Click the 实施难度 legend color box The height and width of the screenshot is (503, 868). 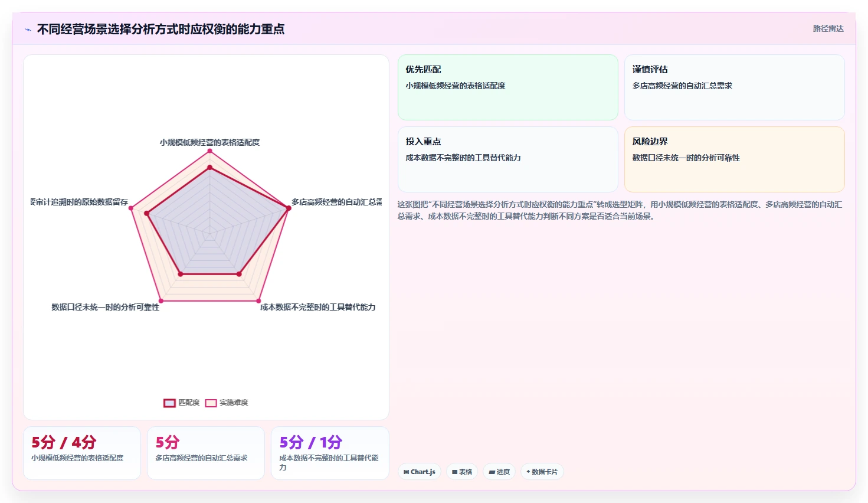[x=211, y=403]
